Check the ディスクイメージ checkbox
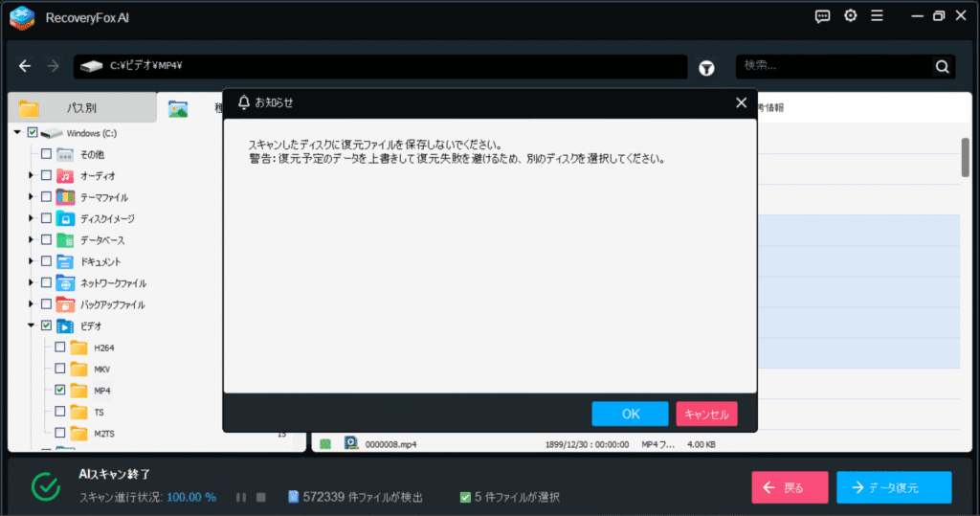The width and height of the screenshot is (980, 516). (x=46, y=217)
